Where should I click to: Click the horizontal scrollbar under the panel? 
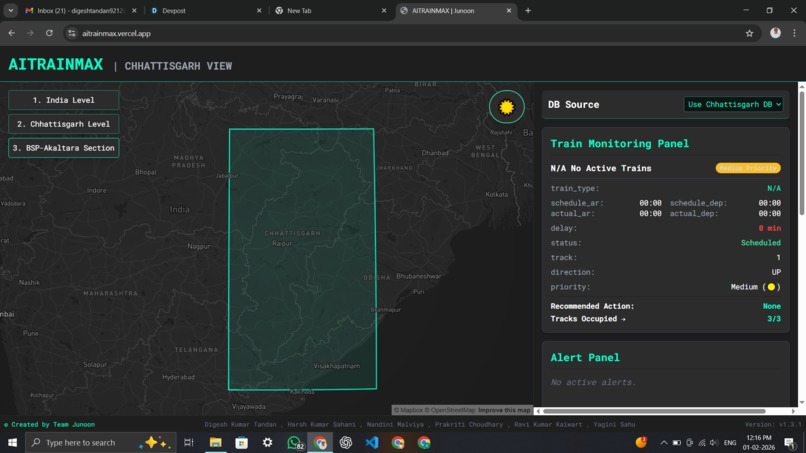pyautogui.click(x=654, y=411)
